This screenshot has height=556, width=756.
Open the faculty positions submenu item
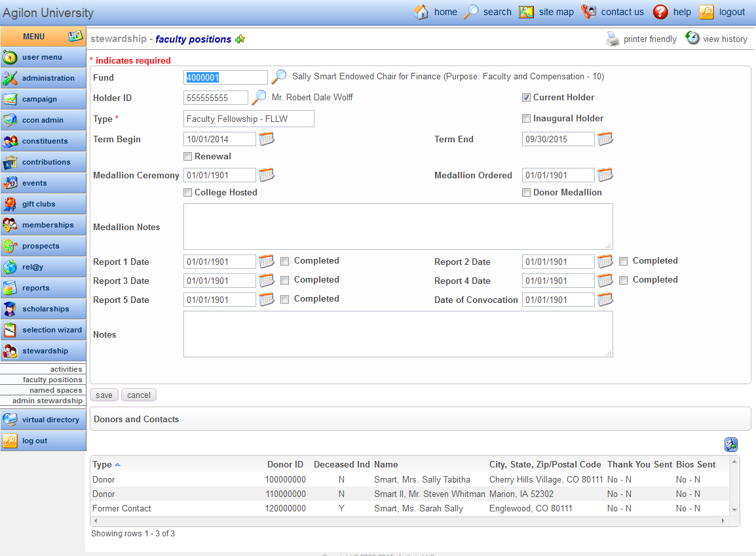52,380
